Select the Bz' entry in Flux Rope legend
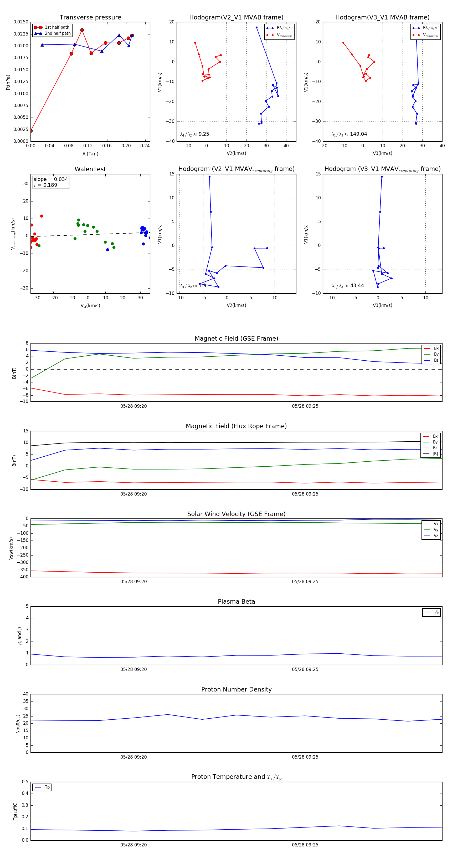 (431, 448)
